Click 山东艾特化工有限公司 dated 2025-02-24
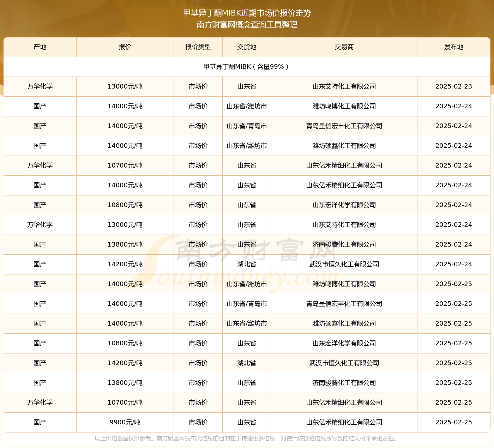 tap(344, 225)
